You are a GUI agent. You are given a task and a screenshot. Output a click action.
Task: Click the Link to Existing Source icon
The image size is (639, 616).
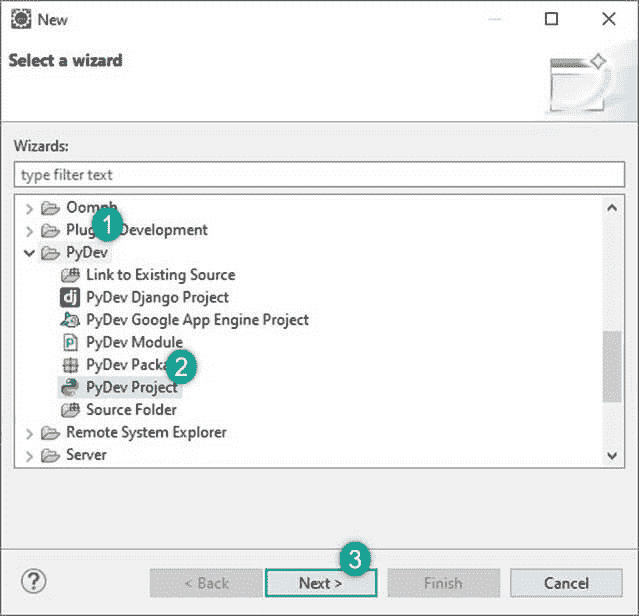(70, 275)
